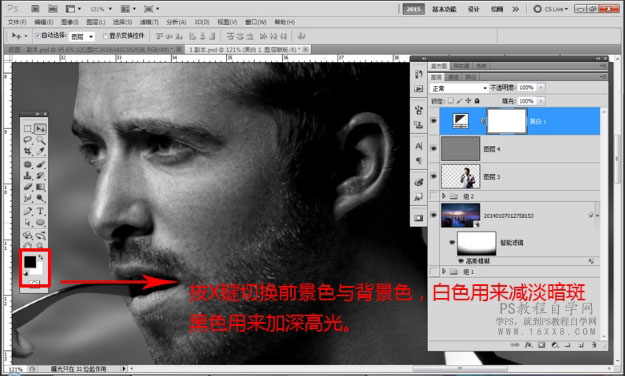Open Character panel from icon dock

(x=419, y=146)
